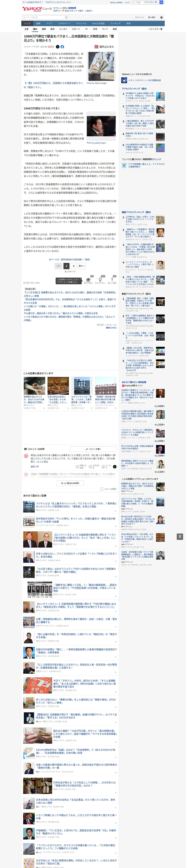
Task: Open article photo of person holding cash
Action: click(101, 66)
